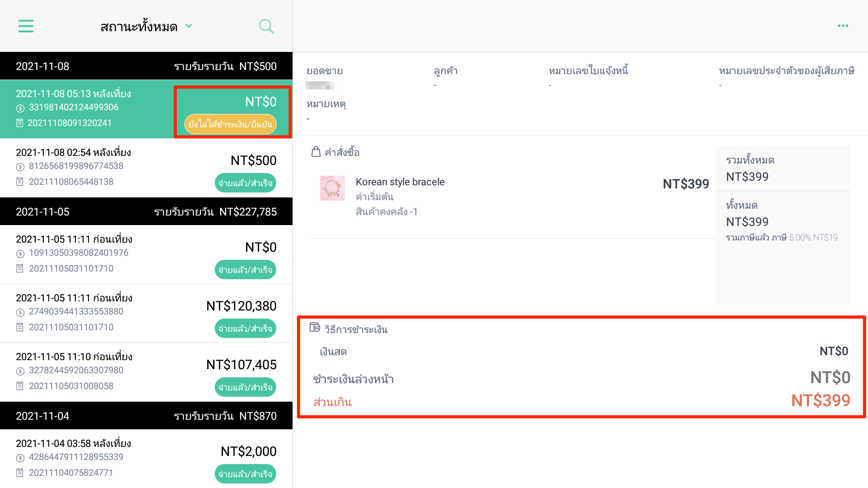
Task: Click the 2021-11-05 daily income header
Action: [146, 211]
